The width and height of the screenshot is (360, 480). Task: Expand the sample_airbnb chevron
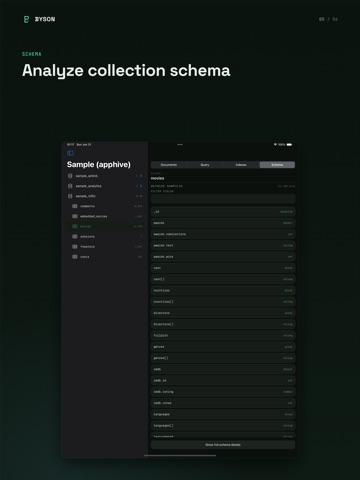tap(141, 176)
